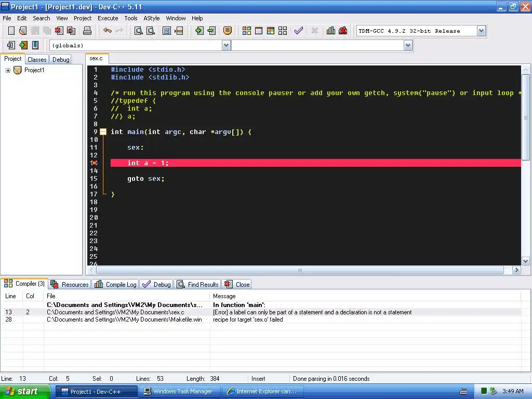Click the Compile icon with four colored squares
The image size is (532, 399).
coord(247,31)
